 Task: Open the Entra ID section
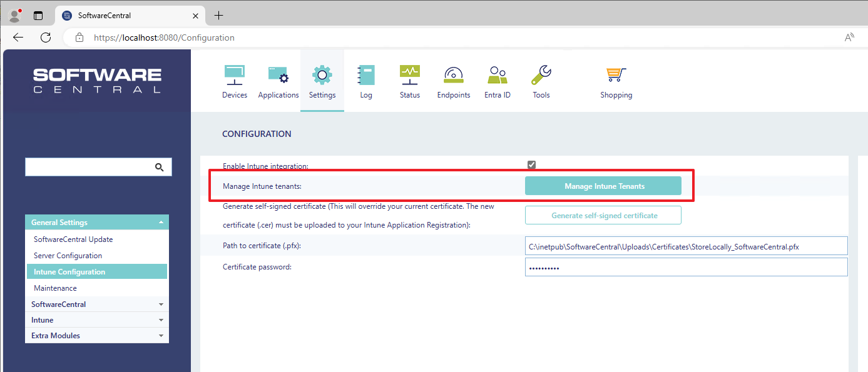[498, 81]
